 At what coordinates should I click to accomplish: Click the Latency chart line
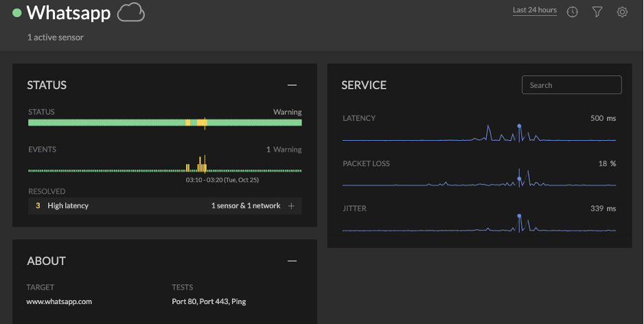click(x=479, y=134)
